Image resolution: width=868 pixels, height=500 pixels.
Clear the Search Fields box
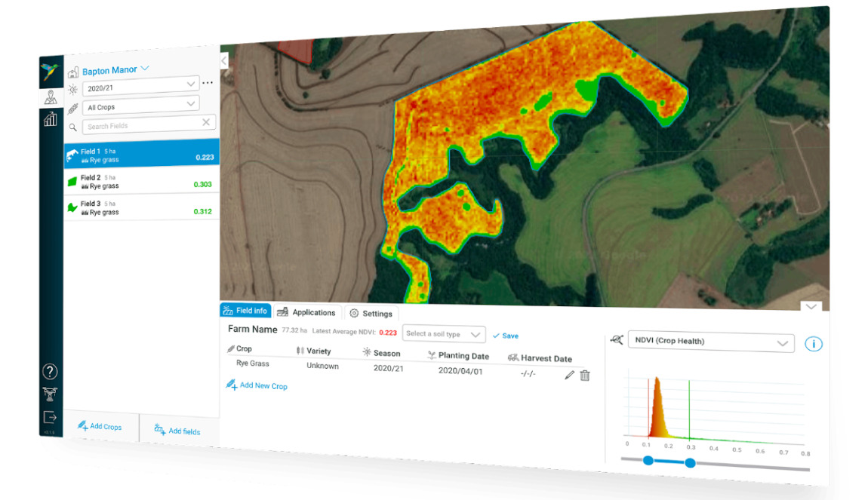pyautogui.click(x=206, y=123)
